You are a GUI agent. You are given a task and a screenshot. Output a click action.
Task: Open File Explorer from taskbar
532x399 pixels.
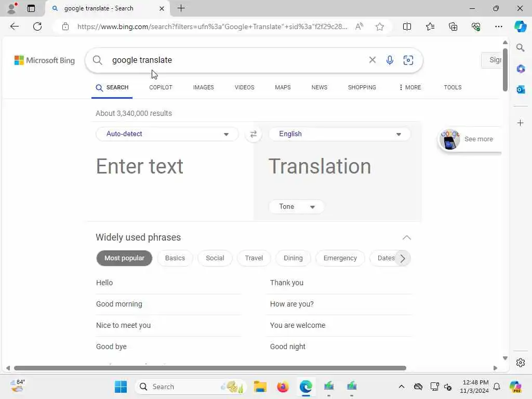coord(260,387)
